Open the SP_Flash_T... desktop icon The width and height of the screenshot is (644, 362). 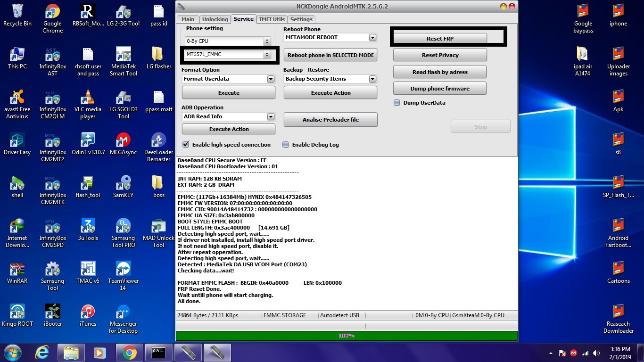coord(618,186)
